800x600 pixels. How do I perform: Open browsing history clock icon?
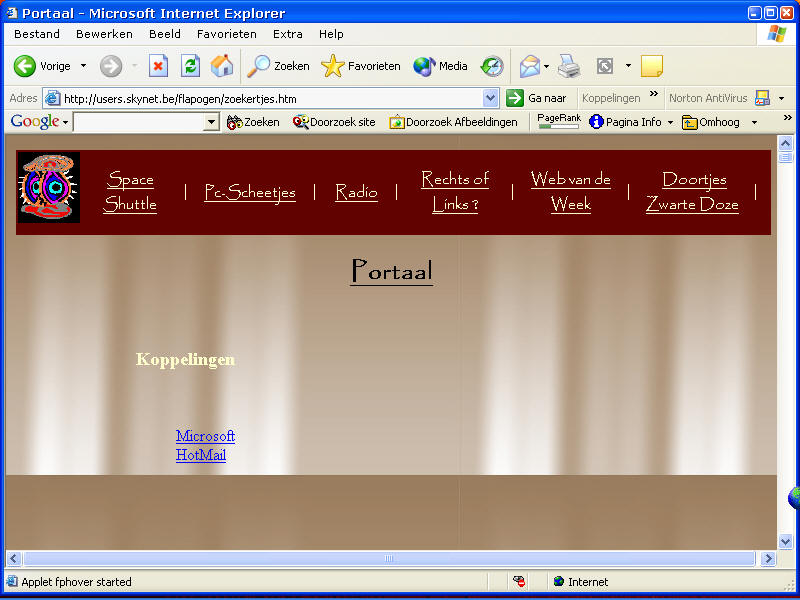coord(492,66)
